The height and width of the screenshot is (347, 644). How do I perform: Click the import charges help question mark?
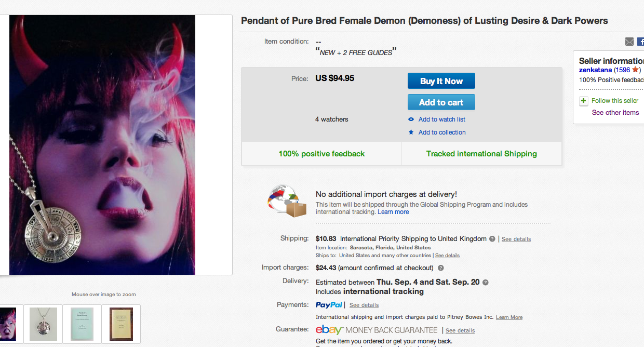tap(441, 268)
